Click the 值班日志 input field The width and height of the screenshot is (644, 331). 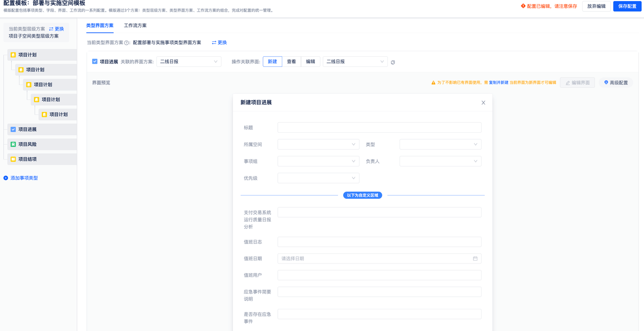pos(379,242)
